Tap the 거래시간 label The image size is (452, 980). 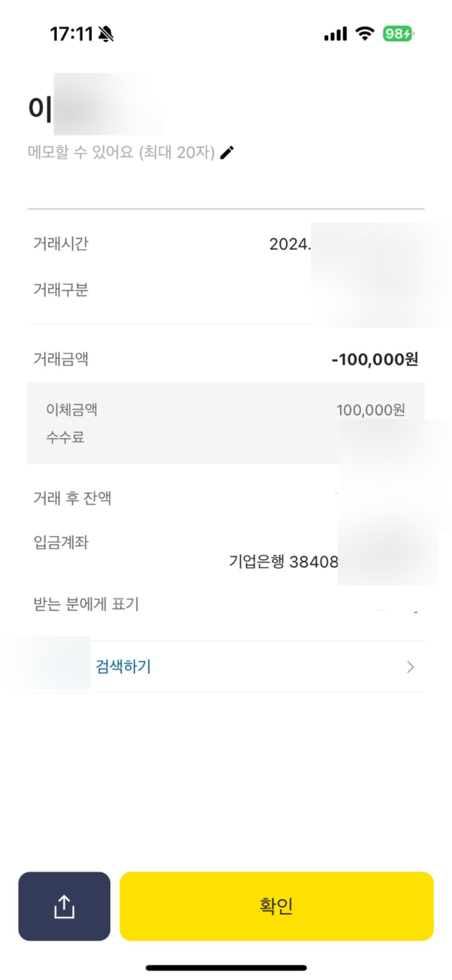(x=61, y=244)
